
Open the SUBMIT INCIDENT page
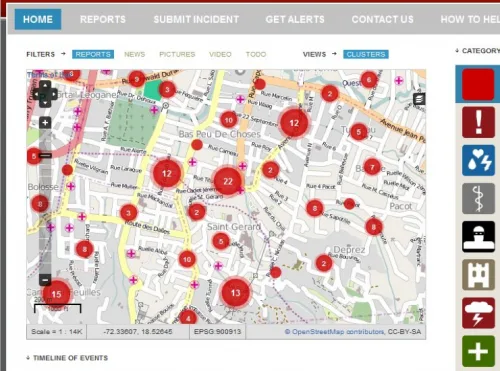[x=196, y=19]
